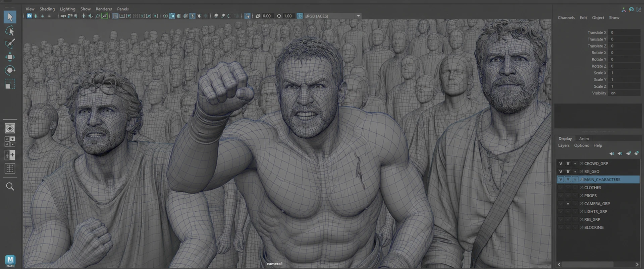
Task: Toggle visibility V of BG_GEO layer
Action: 560,172
